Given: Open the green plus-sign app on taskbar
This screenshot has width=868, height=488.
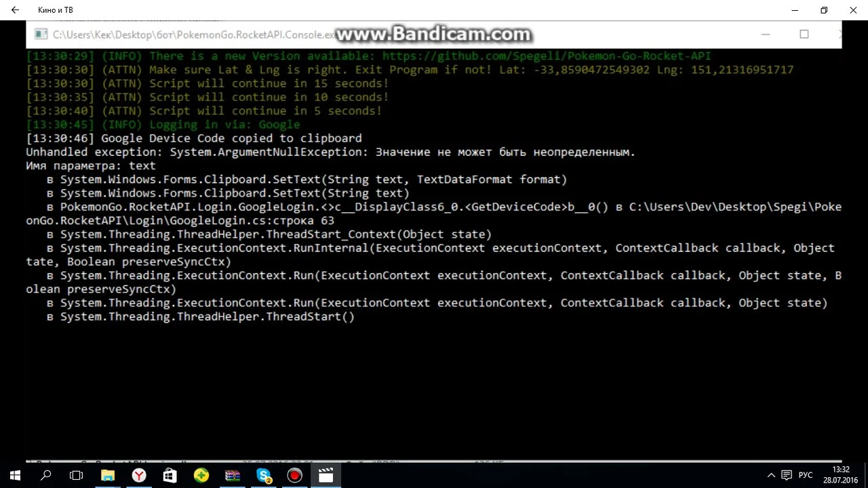Looking at the screenshot, I should (201, 475).
